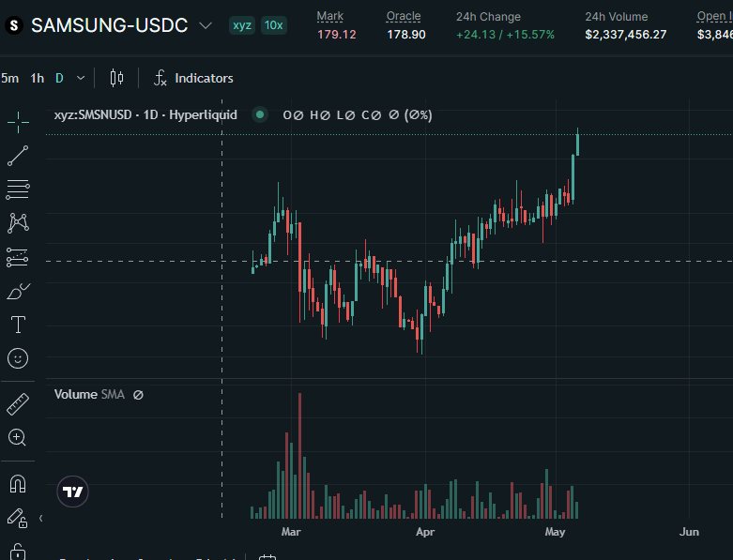733x560 pixels.
Task: Open the Fibonacci retracement tool
Action: pos(18,189)
